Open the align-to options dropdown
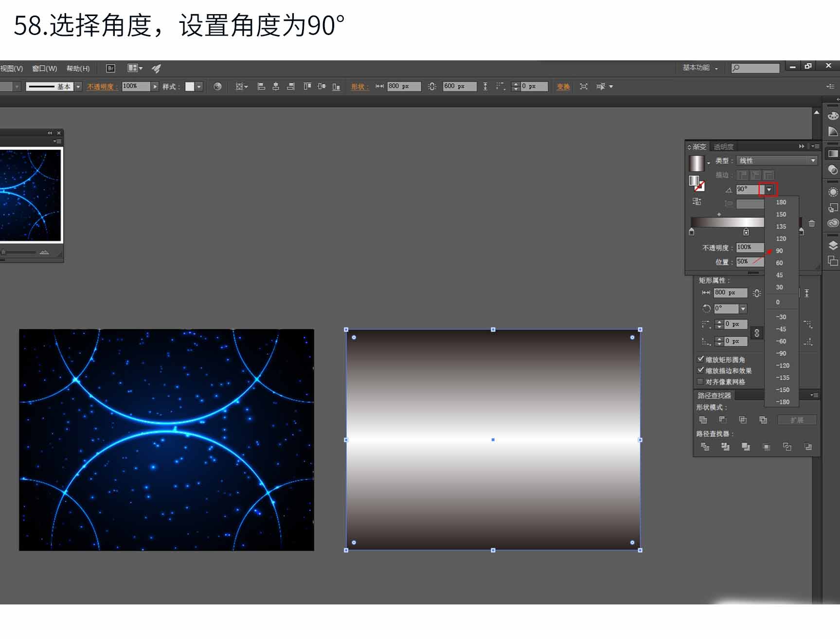The image size is (840, 639). (x=242, y=87)
